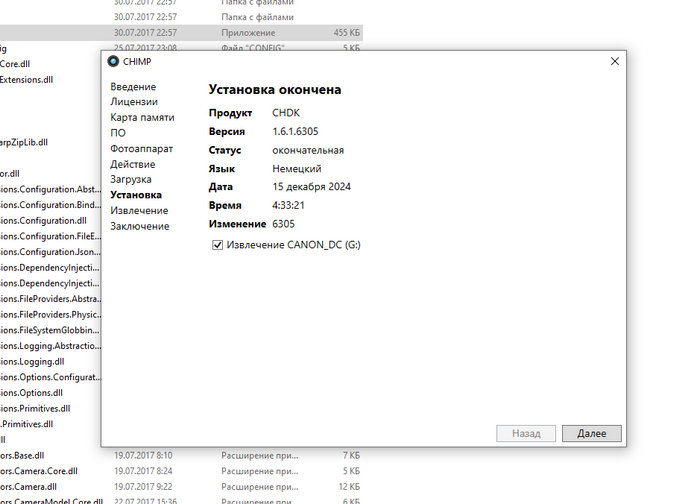The height and width of the screenshot is (504, 700).
Task: Select ions.Primitives.dll file in Explorer
Action: pos(35,408)
